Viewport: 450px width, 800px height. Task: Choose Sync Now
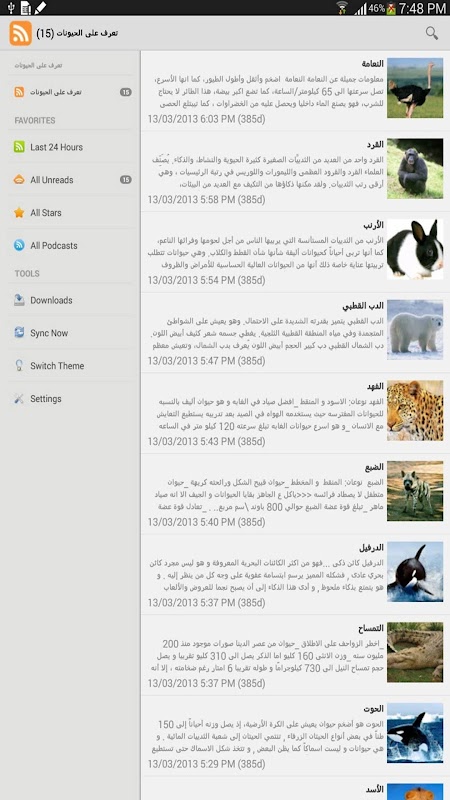49,333
